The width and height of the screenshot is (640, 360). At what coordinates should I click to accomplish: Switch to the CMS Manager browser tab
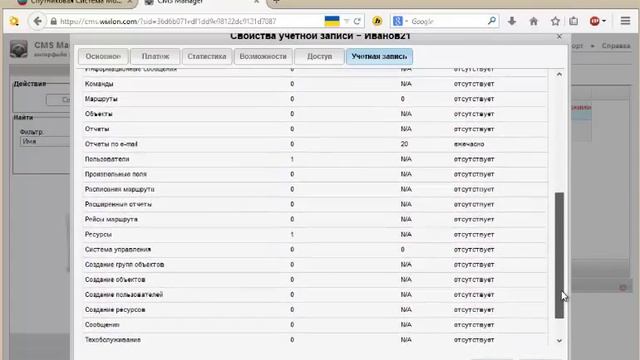pos(202,2)
